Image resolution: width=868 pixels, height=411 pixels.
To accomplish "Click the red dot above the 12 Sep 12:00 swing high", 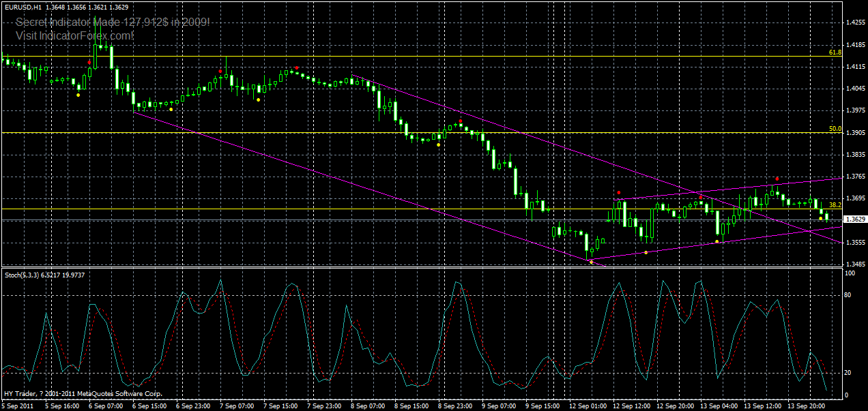I will pos(619,193).
